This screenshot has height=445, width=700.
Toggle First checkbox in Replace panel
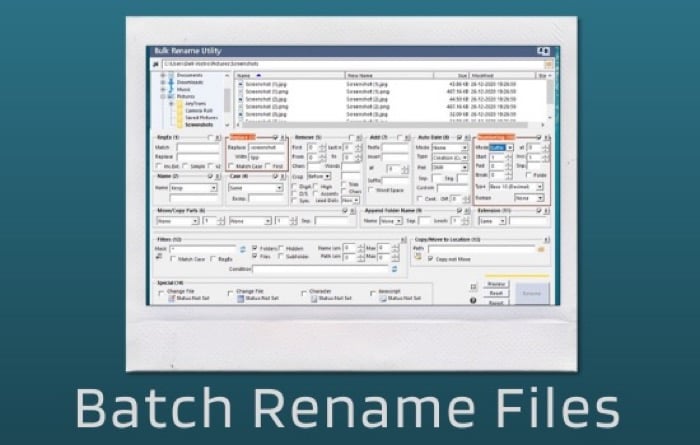[x=267, y=166]
